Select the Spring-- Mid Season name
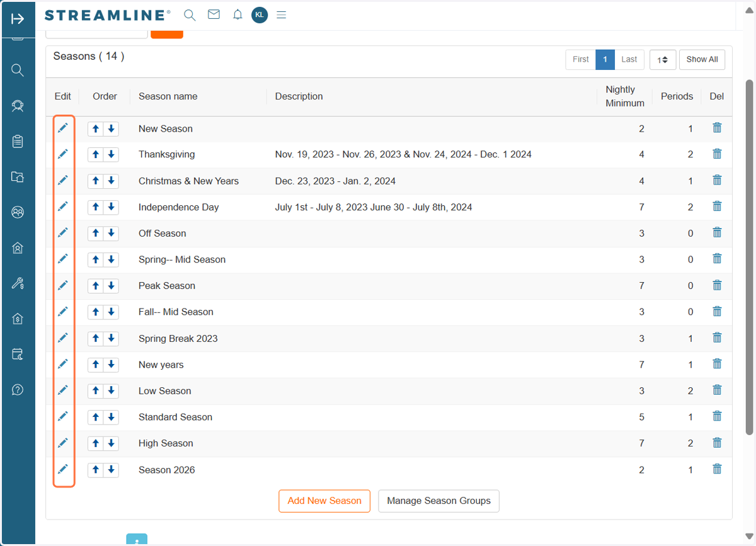The image size is (756, 546). click(182, 259)
